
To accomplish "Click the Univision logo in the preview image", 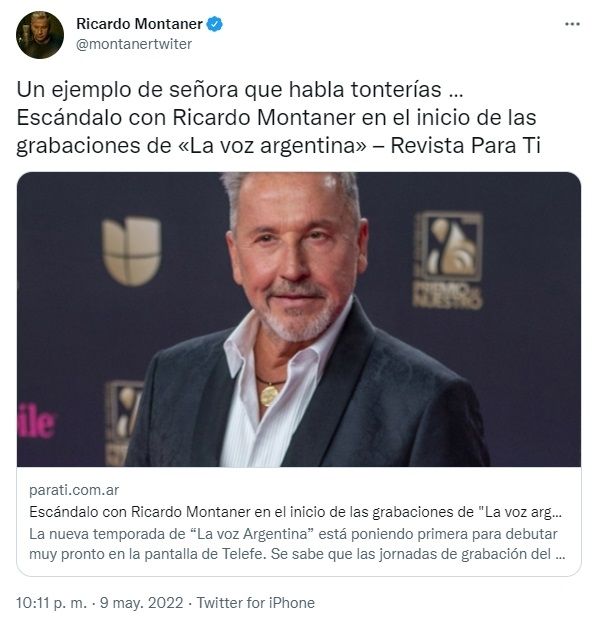I will click(132, 251).
